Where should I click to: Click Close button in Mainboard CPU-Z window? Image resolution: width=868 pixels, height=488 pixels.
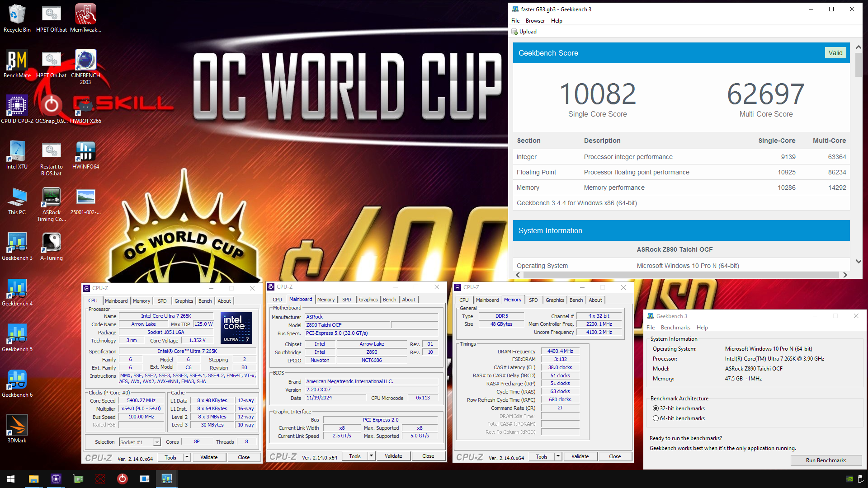pos(428,456)
